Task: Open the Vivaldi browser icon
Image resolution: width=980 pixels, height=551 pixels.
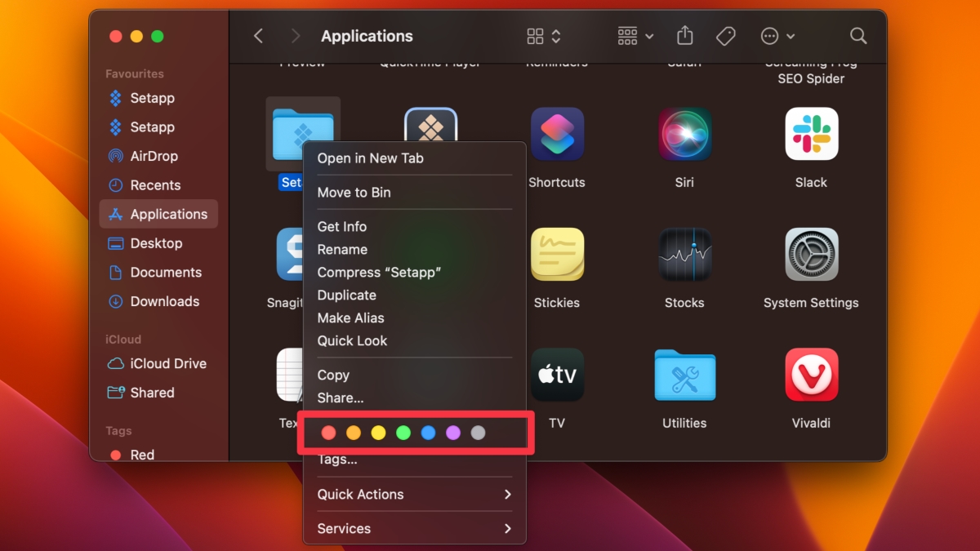Action: (x=811, y=375)
